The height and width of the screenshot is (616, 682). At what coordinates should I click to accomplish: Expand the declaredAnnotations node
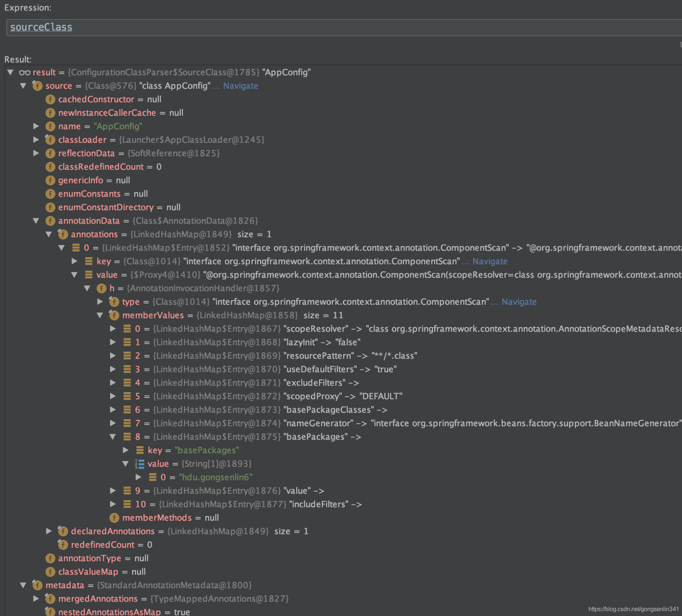[49, 531]
